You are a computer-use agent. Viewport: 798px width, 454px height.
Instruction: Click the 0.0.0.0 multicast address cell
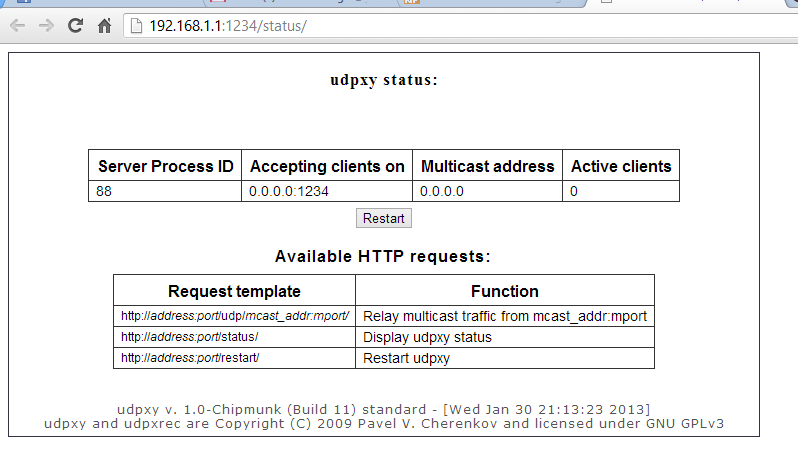pyautogui.click(x=442, y=191)
